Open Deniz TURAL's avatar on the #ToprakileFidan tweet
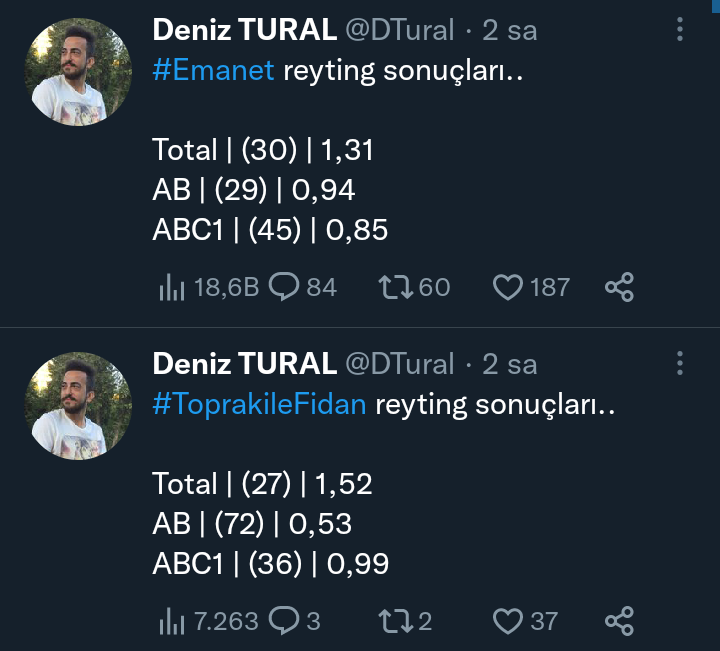Viewport: 720px width, 651px height. 78,404
